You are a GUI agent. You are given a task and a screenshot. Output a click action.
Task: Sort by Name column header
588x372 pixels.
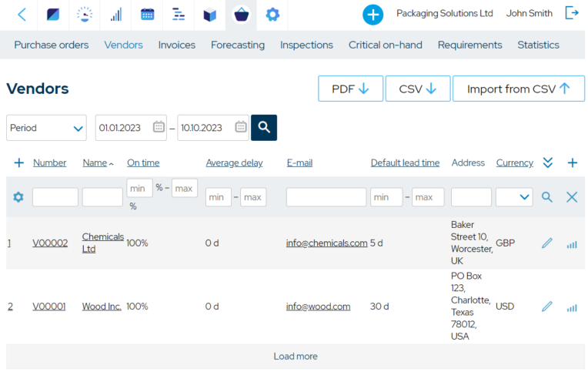[95, 163]
